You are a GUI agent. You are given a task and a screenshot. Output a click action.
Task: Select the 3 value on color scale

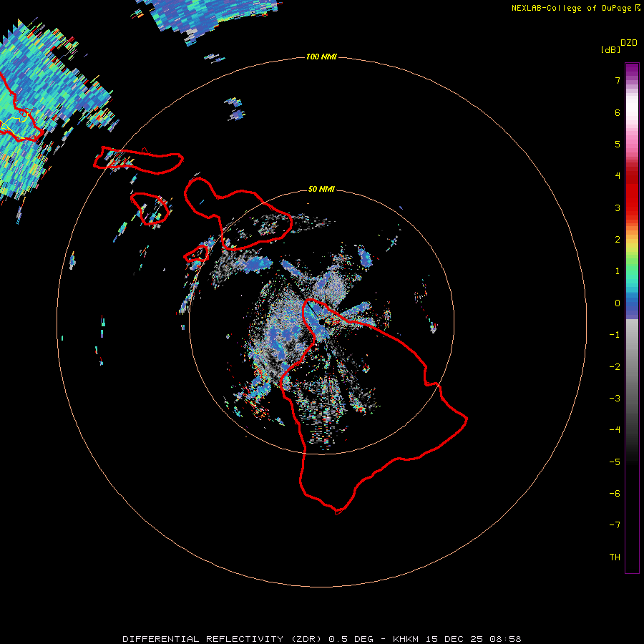[618, 208]
